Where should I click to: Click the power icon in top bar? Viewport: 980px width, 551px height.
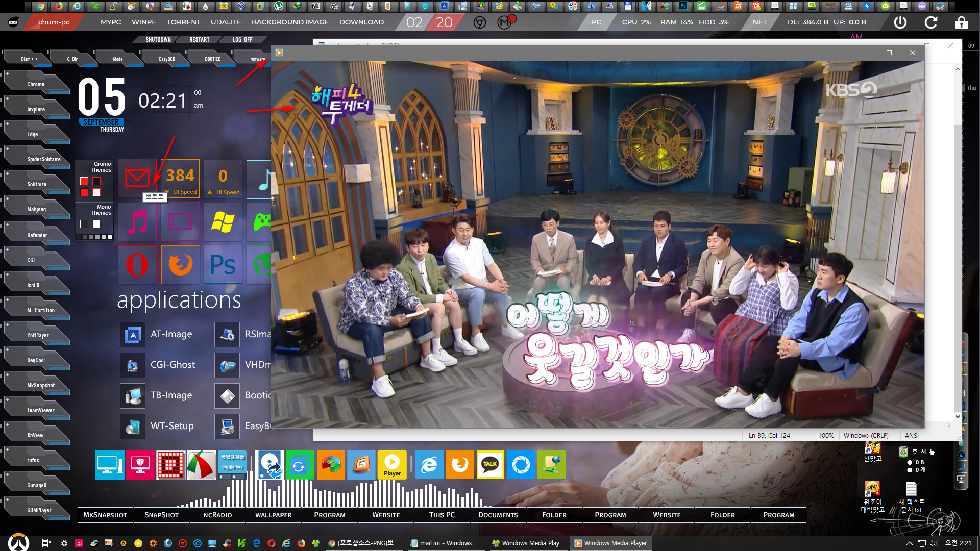pos(900,22)
